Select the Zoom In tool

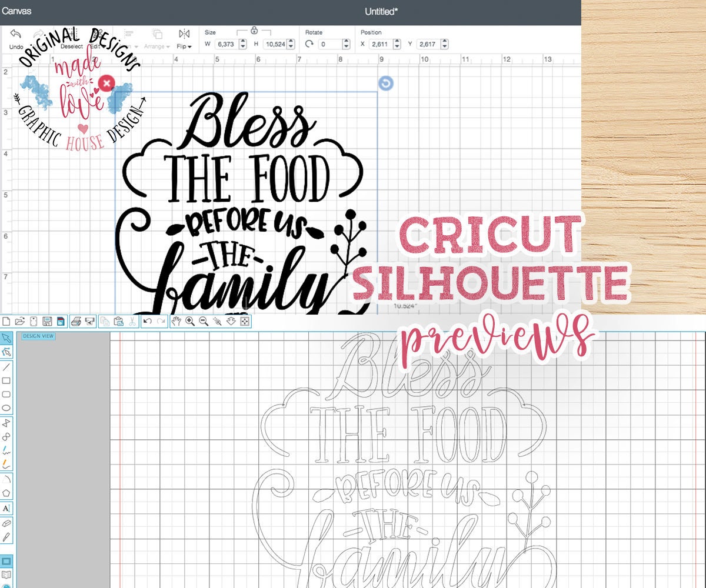click(189, 321)
